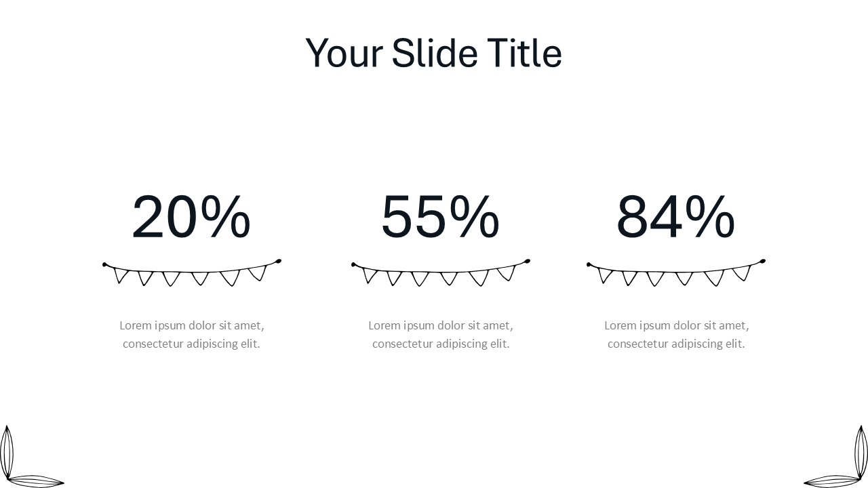Viewport: 868px width, 488px height.
Task: Click the bunting garland under 55%
Action: pyautogui.click(x=440, y=272)
